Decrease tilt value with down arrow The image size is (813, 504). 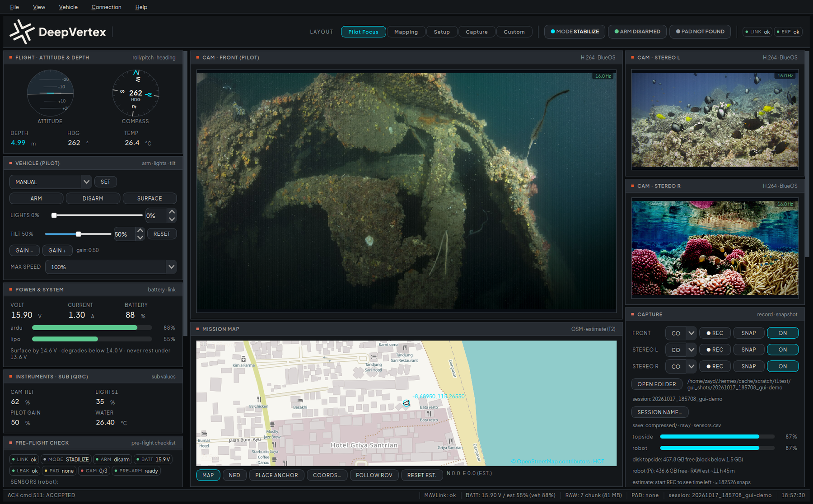tap(140, 238)
